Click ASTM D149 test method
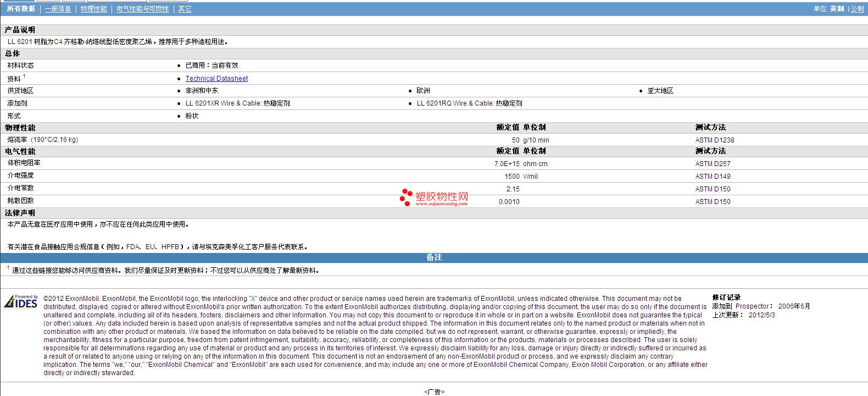 [713, 177]
